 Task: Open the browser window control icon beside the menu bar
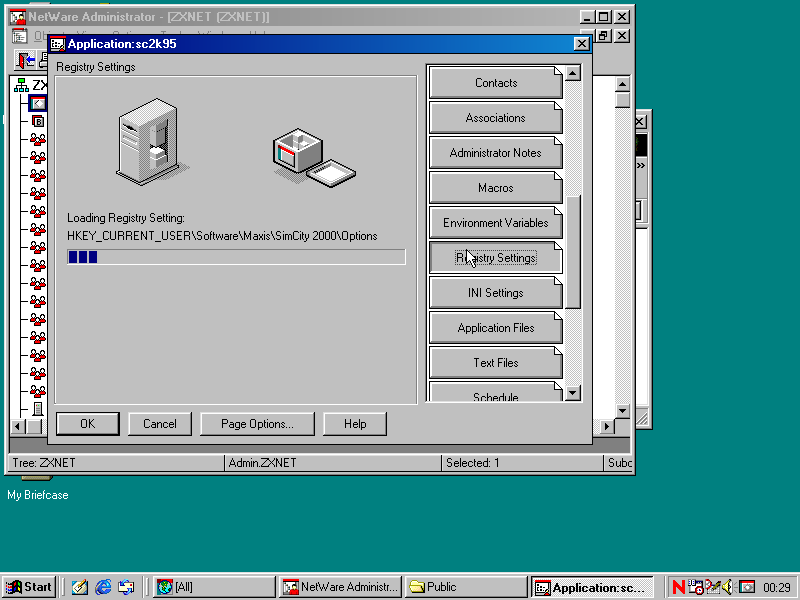coord(19,36)
